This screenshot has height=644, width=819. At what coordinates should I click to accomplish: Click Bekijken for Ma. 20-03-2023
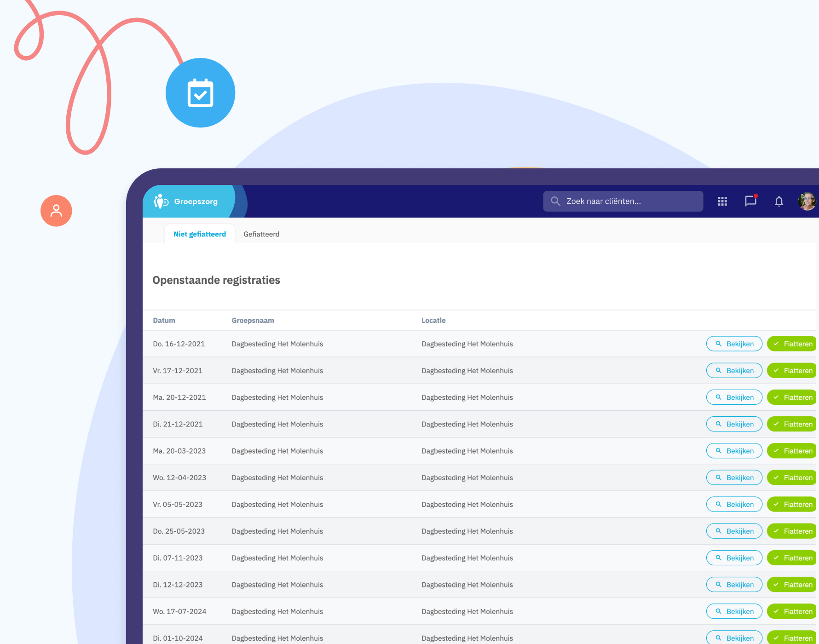click(734, 450)
